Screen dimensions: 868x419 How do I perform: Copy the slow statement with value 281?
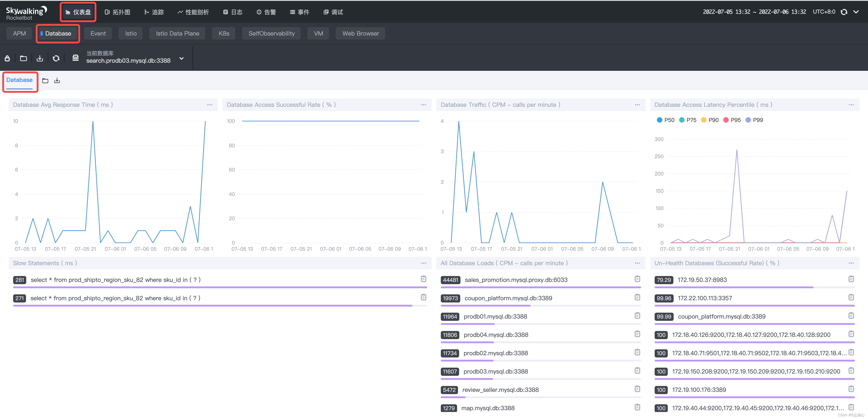(424, 279)
